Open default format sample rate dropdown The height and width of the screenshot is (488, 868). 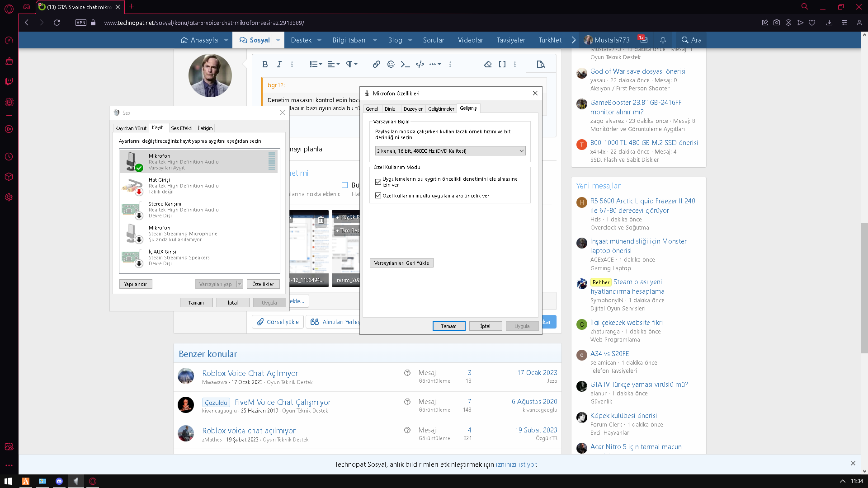pos(450,150)
